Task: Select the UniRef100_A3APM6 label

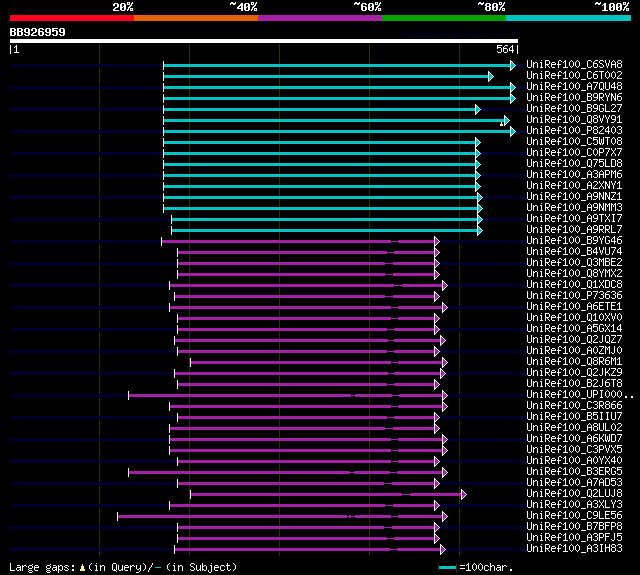Action: pos(574,175)
